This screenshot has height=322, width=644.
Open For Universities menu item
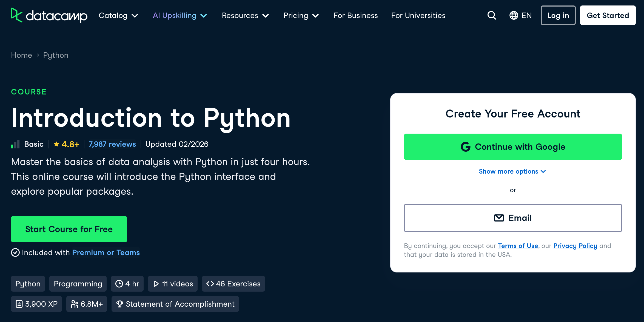click(418, 16)
